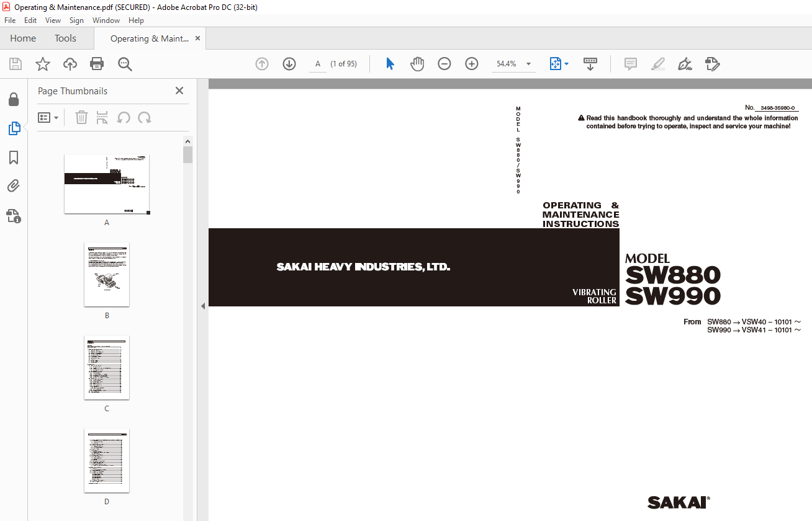The height and width of the screenshot is (521, 812).
Task: Zoom out with the minus button
Action: [444, 64]
